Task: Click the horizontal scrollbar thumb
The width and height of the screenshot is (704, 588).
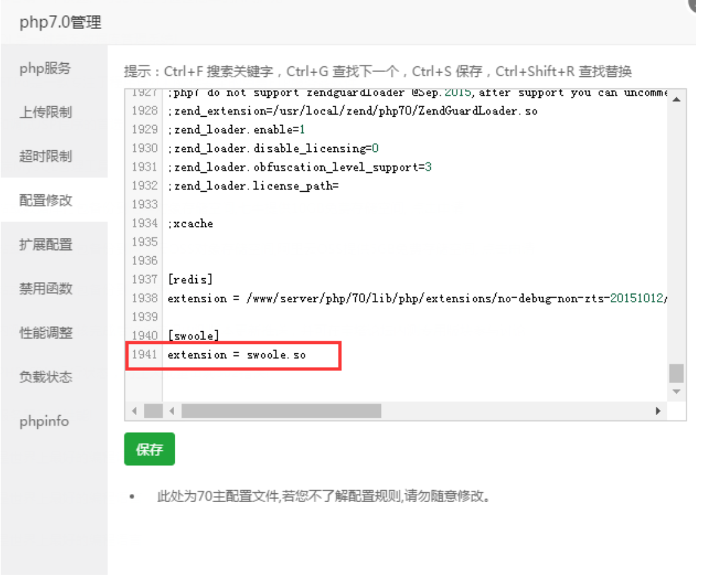Action: click(x=281, y=411)
